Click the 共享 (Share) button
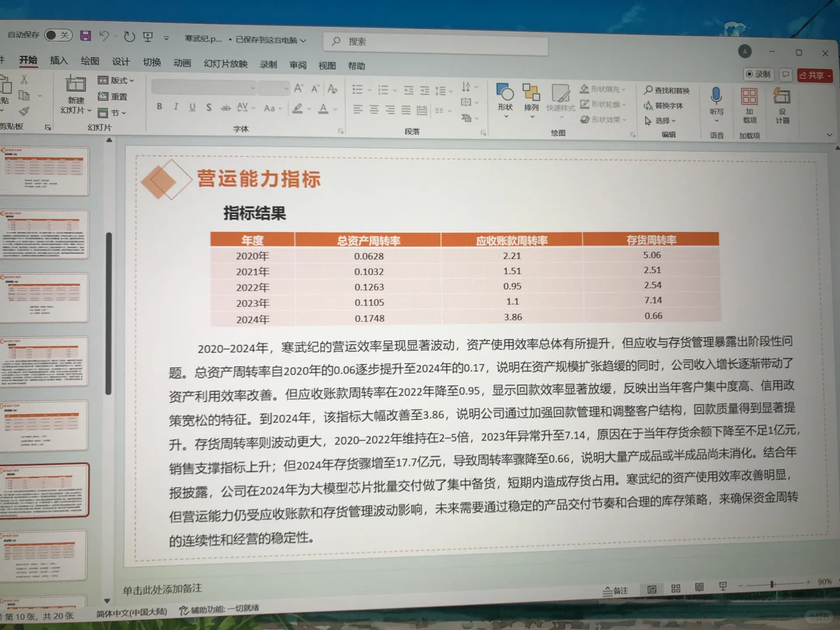The width and height of the screenshot is (840, 630). point(814,75)
